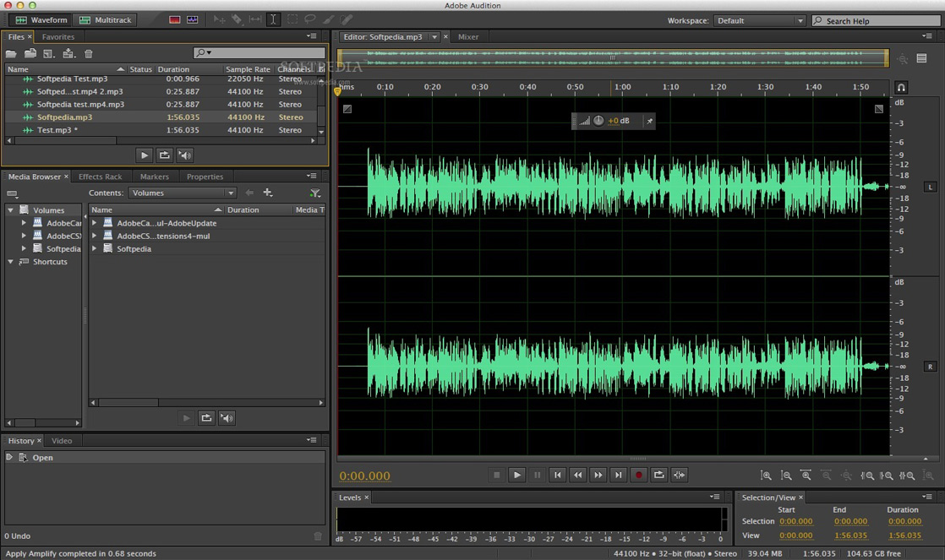The height and width of the screenshot is (560, 945).
Task: Open the Effects Rack tab
Action: tap(100, 177)
